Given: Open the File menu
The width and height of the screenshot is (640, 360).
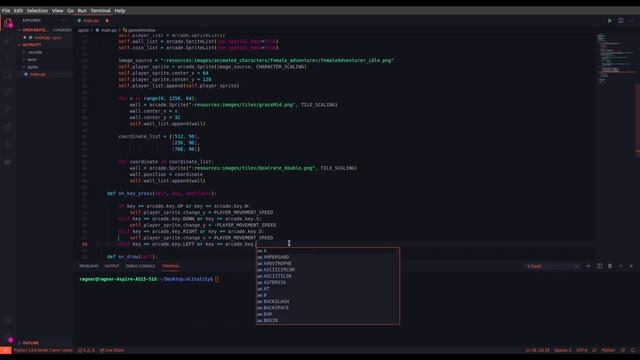Looking at the screenshot, I should [6, 11].
